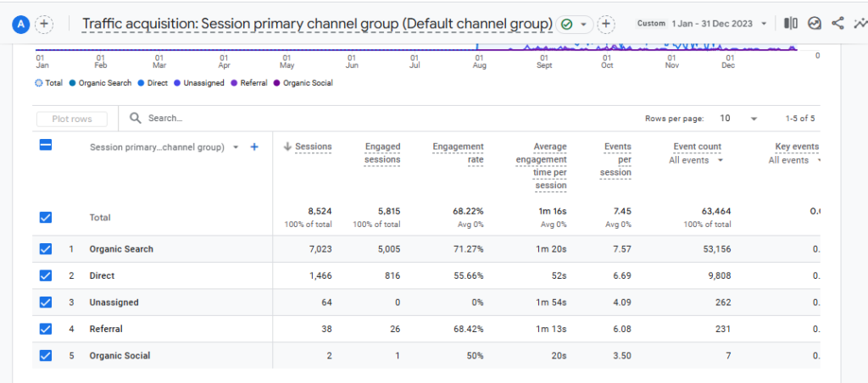This screenshot has width=868, height=383.
Task: Click the magnifier search icon
Action: coord(135,118)
